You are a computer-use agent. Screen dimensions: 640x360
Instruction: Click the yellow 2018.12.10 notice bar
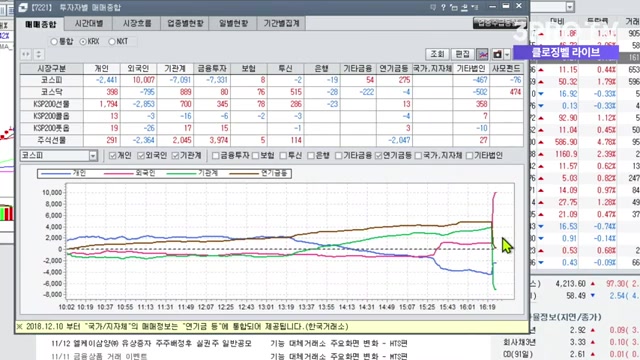272,327
